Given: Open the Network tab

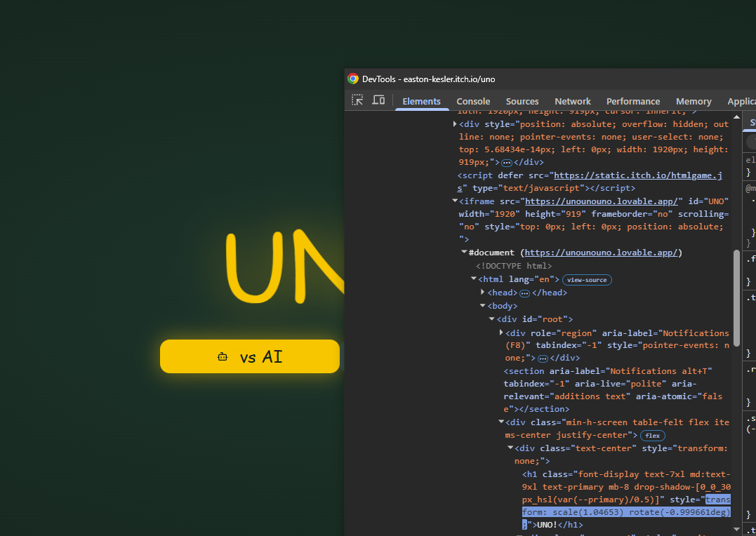Looking at the screenshot, I should pos(573,101).
